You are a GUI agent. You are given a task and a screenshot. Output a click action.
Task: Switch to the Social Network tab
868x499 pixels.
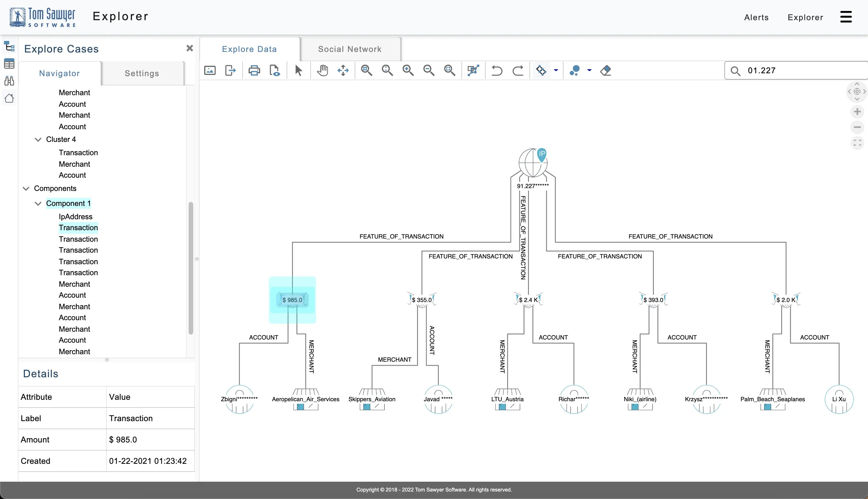tap(350, 49)
